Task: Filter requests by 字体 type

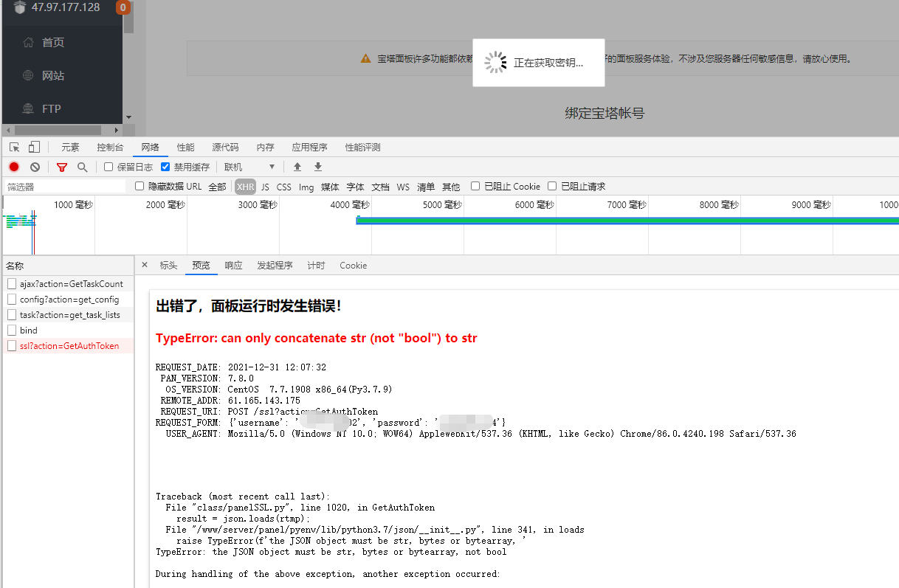Action: (356, 187)
